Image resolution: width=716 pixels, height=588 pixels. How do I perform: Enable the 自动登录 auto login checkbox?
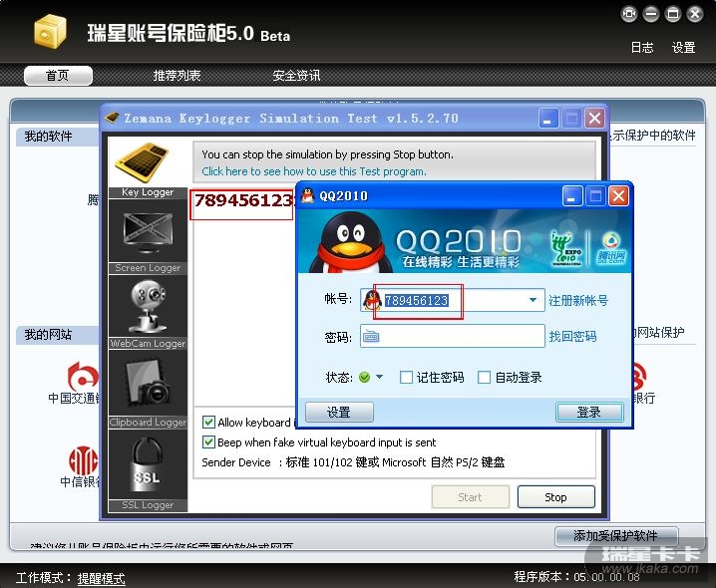[x=484, y=377]
